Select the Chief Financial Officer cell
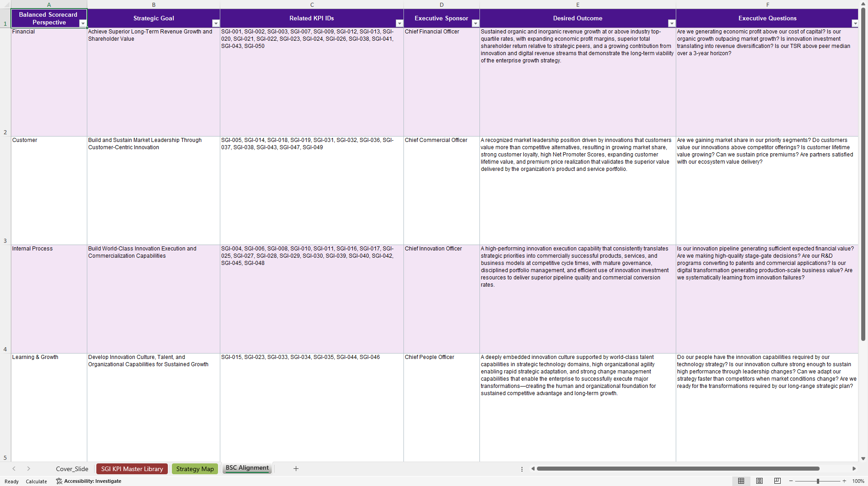Image resolution: width=868 pixels, height=486 pixels. pyautogui.click(x=441, y=82)
